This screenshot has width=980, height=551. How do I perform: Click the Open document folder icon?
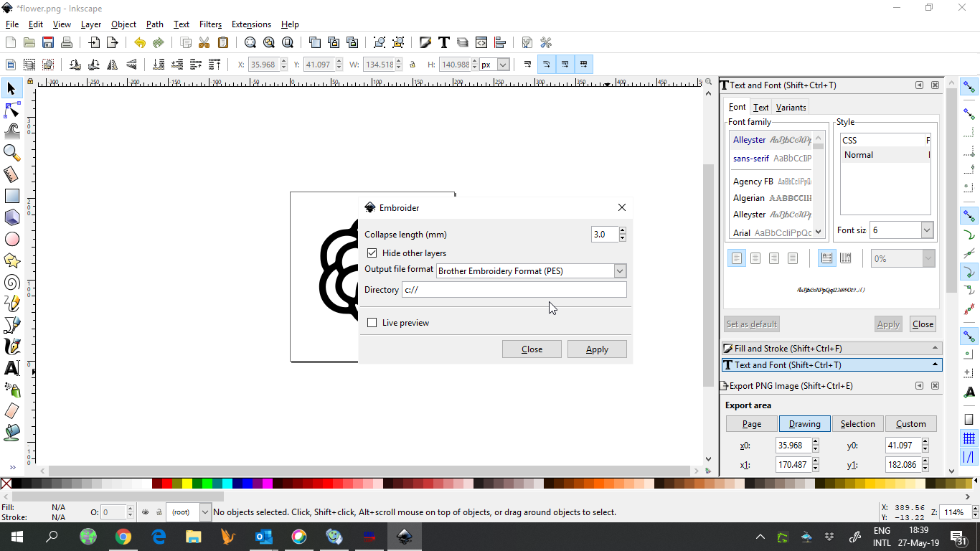pos(29,42)
